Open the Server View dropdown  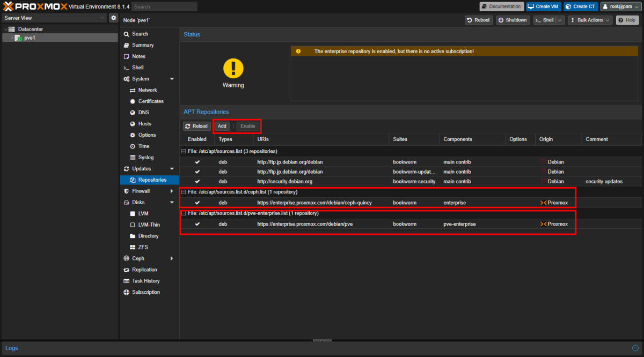tap(54, 18)
